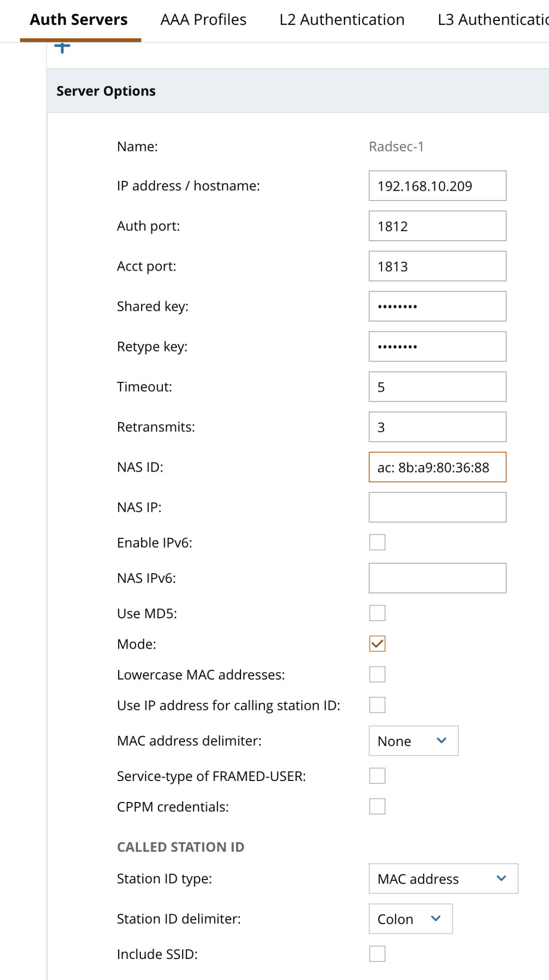Toggle Lowercase MAC addresses checkbox
Screen dimensions: 549x980
tap(377, 674)
